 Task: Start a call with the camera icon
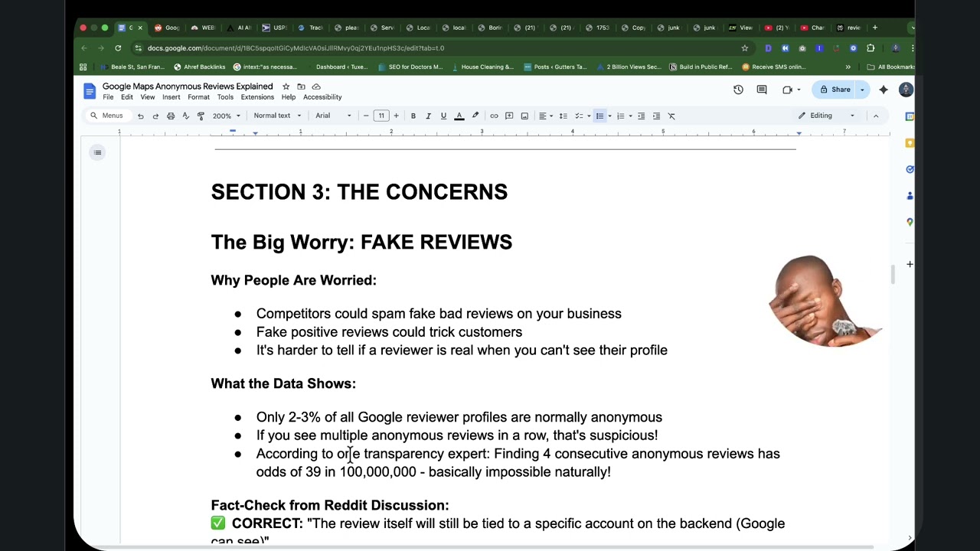pos(788,90)
